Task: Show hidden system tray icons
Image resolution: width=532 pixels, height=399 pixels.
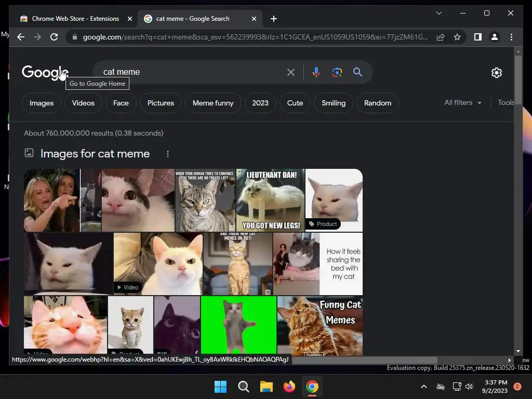Action: point(424,387)
